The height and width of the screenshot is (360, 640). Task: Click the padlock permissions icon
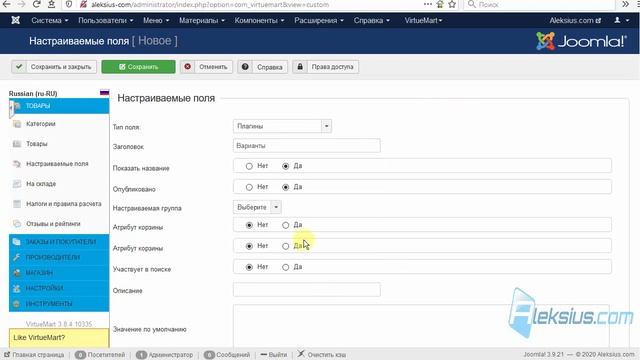tap(300, 67)
